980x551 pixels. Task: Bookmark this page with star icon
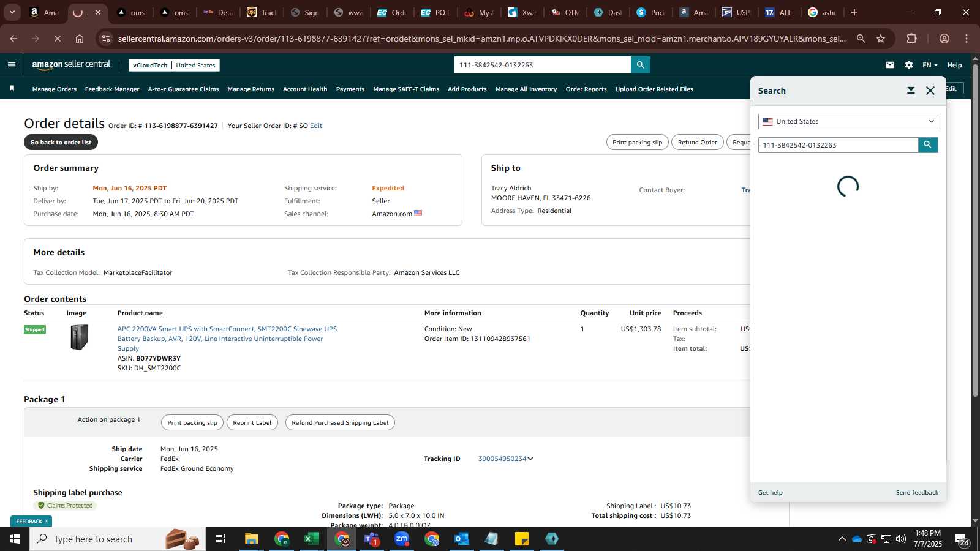coord(881,39)
